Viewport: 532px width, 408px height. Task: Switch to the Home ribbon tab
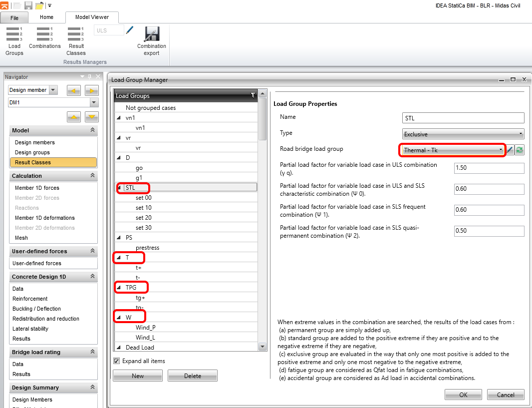46,17
